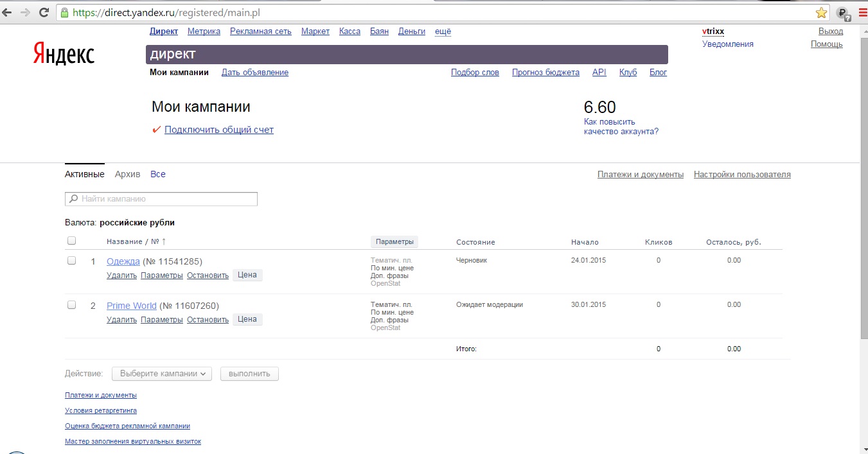Screen dimensions: 868x454
Task: Click the Черновик status text
Action: 472,260
